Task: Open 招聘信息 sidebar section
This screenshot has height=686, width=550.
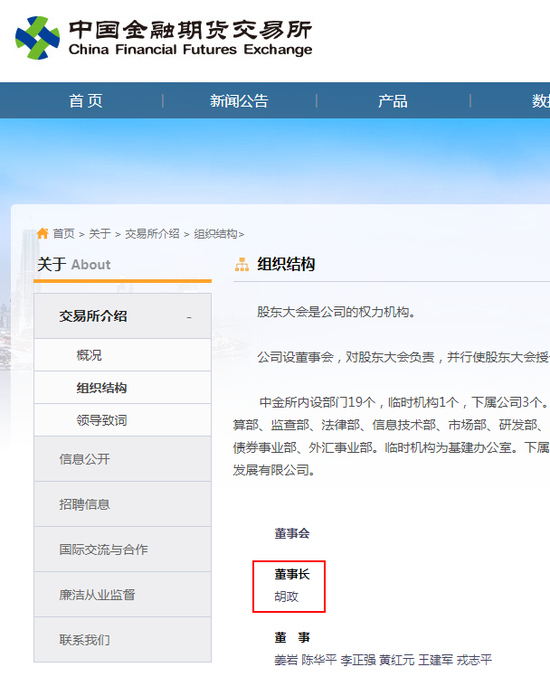Action: pyautogui.click(x=123, y=504)
